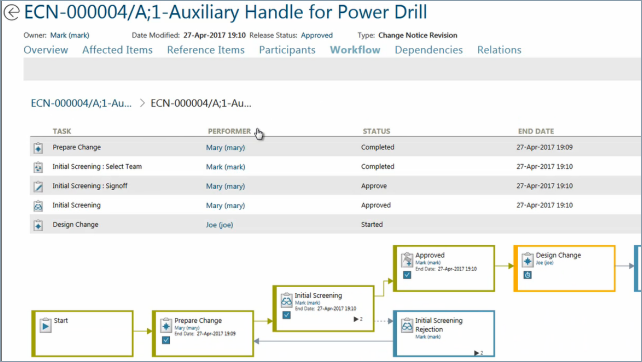Click the checkmark in Prepare Change node
Screen dimensions: 642x362
pos(166,340)
